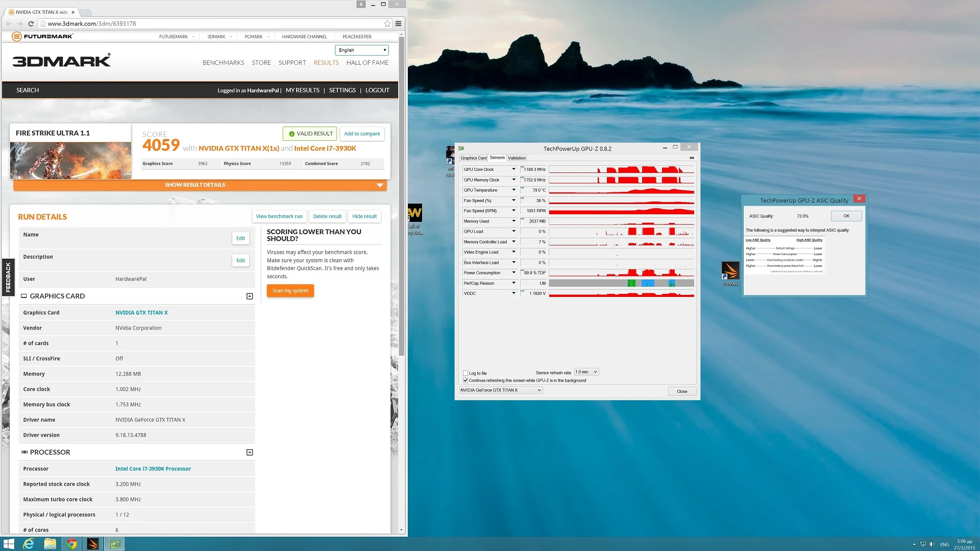Click the browser address bar
This screenshot has height=551, width=980.
(x=214, y=23)
